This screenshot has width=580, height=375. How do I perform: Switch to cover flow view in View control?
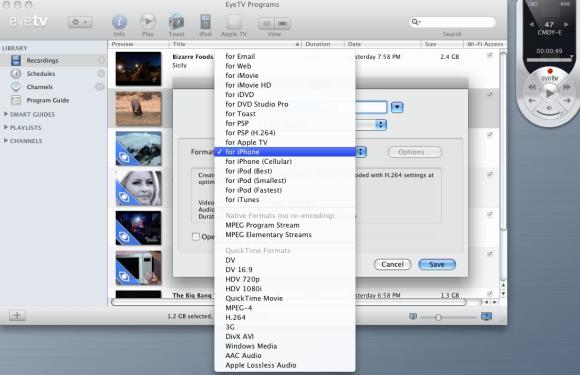click(x=282, y=24)
